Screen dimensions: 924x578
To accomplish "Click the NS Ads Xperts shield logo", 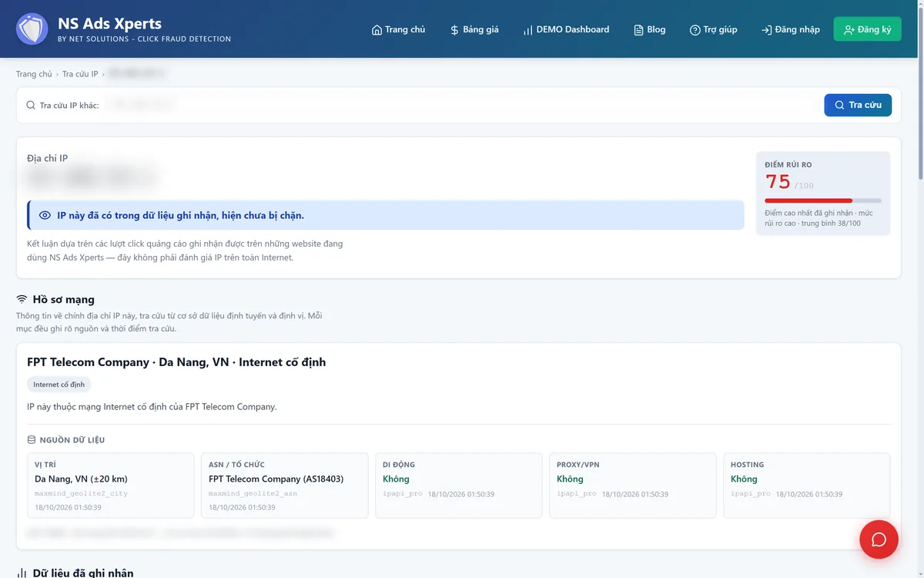I will [x=32, y=29].
